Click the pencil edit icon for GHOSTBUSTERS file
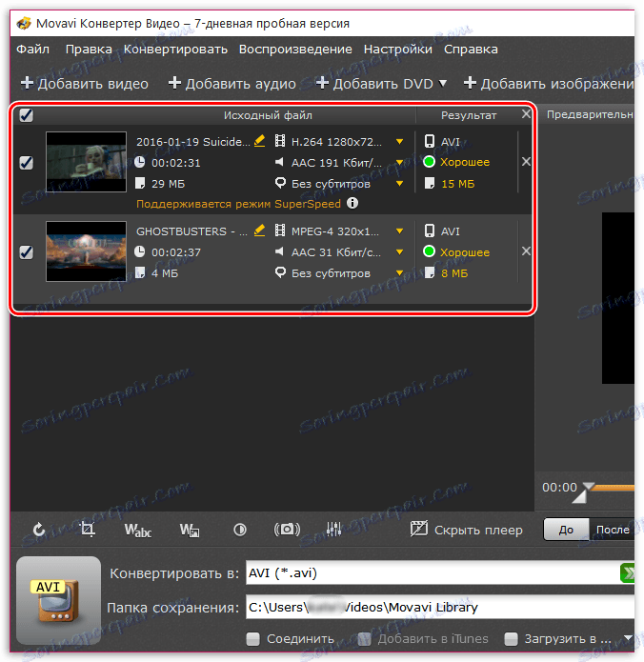The height and width of the screenshot is (662, 644). [260, 231]
